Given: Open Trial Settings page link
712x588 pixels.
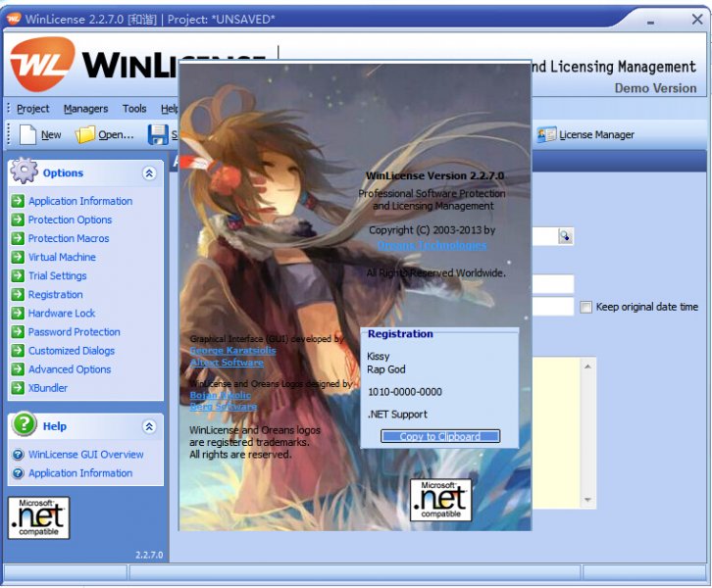Looking at the screenshot, I should tap(57, 275).
